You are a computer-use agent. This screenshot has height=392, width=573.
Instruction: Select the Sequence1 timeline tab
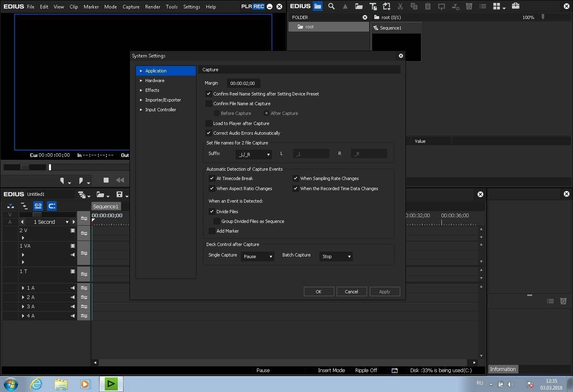tap(106, 206)
